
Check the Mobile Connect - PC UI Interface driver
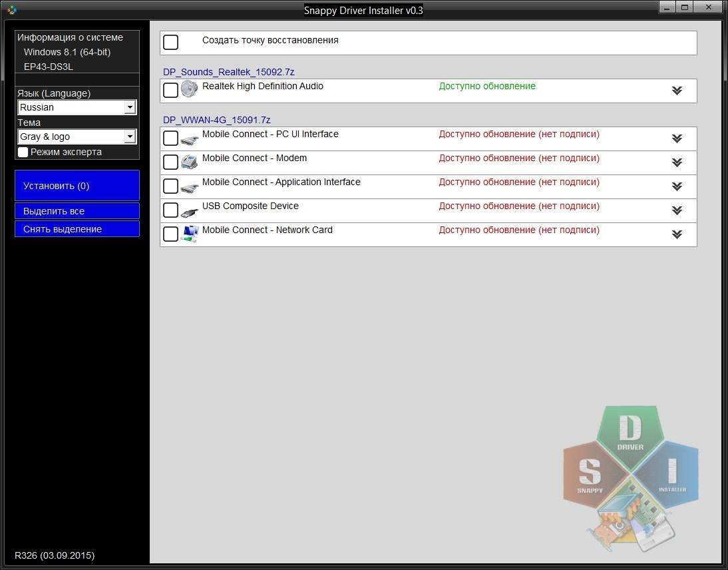(170, 138)
